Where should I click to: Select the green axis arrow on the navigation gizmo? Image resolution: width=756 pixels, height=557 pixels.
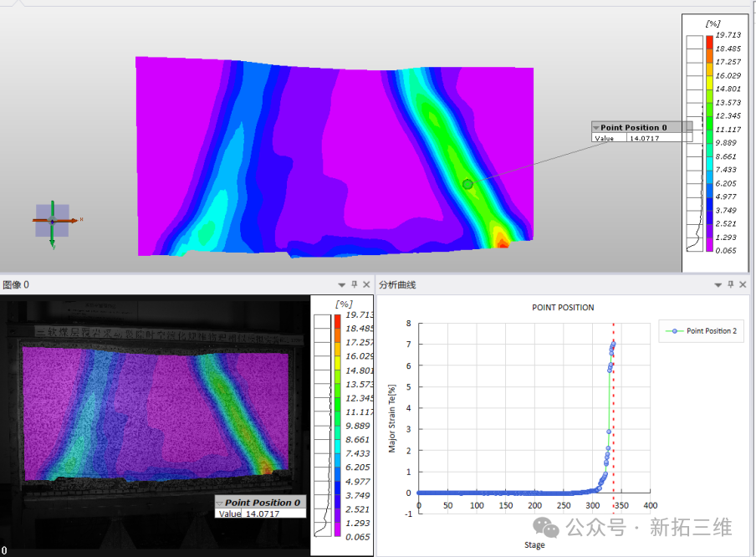(x=52, y=241)
